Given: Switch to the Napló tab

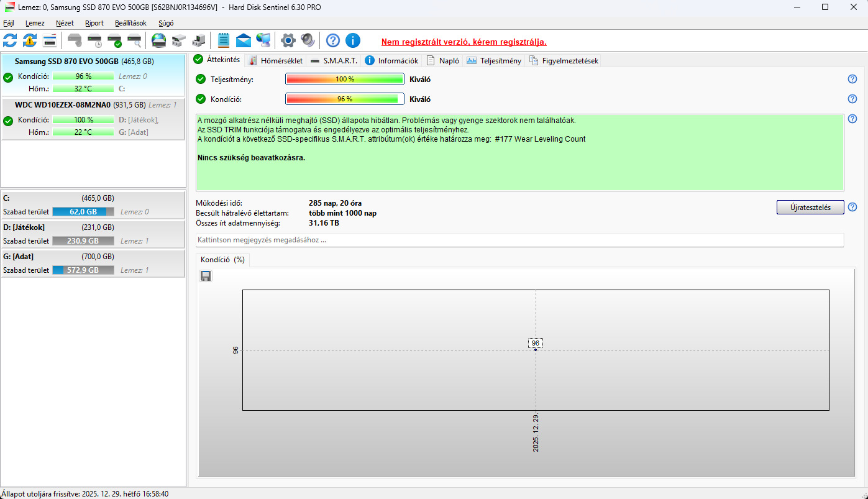Looking at the screenshot, I should coord(443,60).
